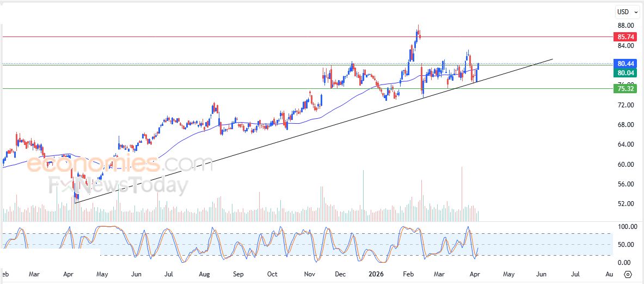Click the 88.00 price scale label
The image size is (644, 284).
click(624, 26)
